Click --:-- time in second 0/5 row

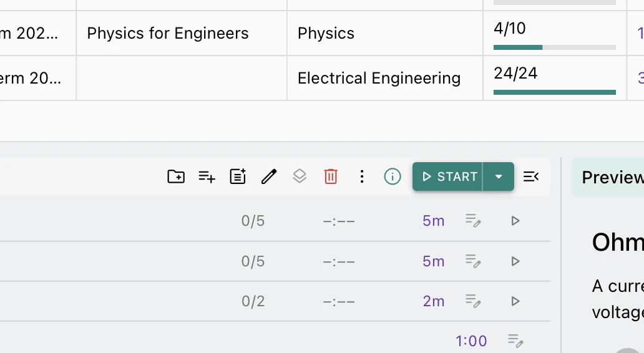339,261
